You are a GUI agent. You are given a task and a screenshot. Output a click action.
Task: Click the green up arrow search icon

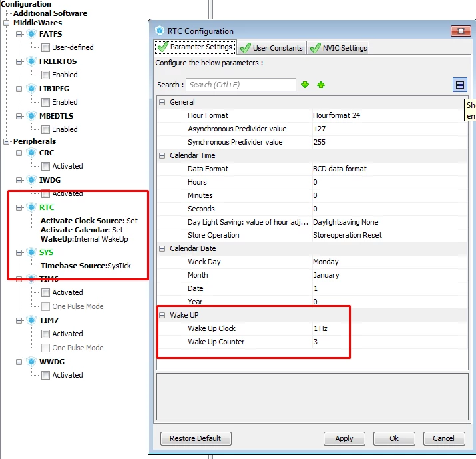click(321, 85)
